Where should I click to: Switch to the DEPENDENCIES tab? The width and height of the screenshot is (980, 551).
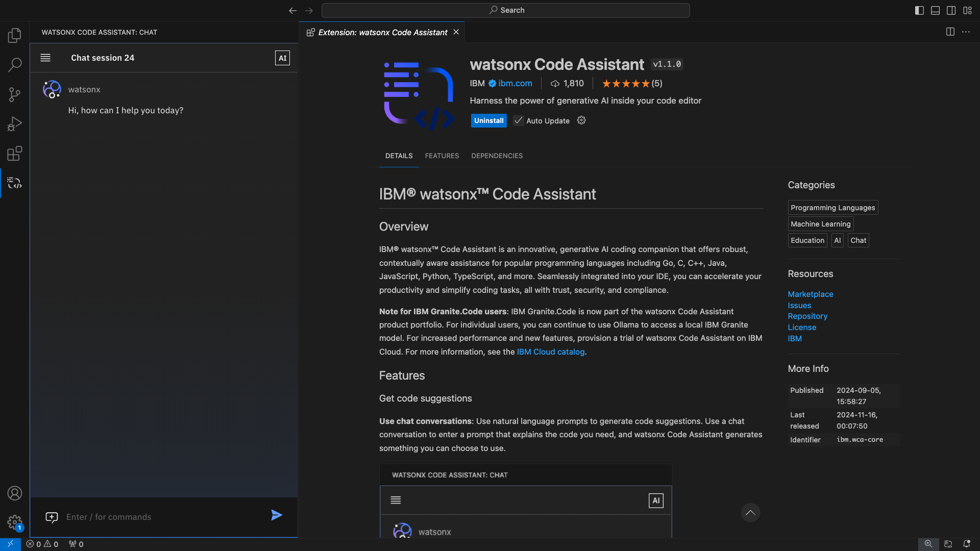coord(497,156)
